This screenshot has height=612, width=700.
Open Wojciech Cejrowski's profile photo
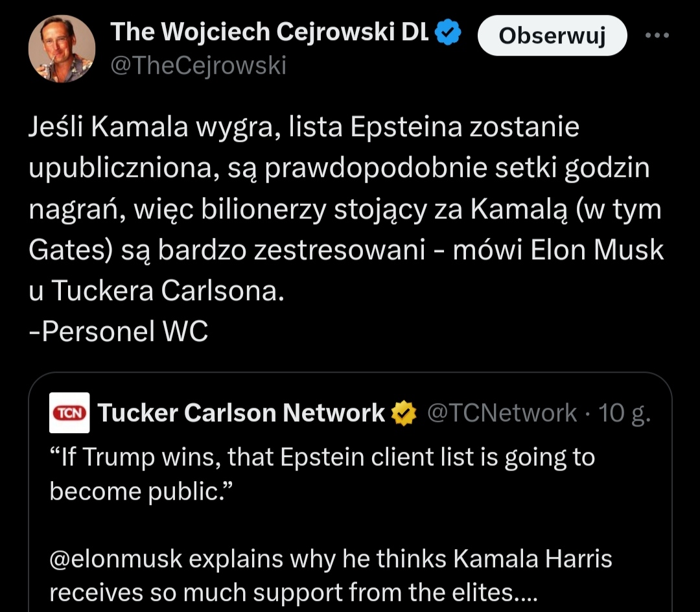coord(62,49)
